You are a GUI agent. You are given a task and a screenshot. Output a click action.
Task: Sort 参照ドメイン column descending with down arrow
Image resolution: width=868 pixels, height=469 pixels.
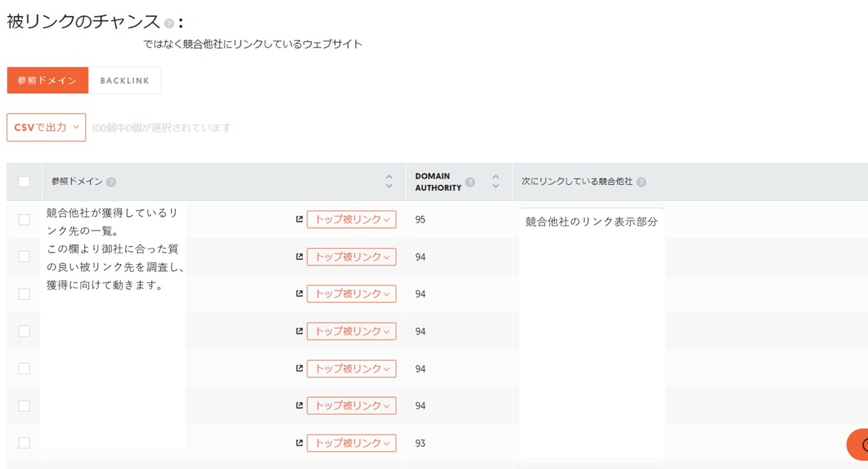pos(389,186)
